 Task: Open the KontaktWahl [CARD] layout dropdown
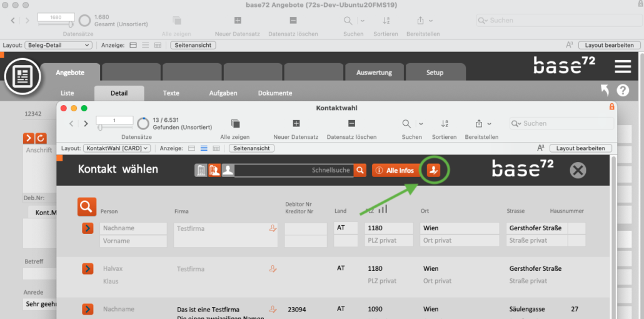[x=117, y=148]
